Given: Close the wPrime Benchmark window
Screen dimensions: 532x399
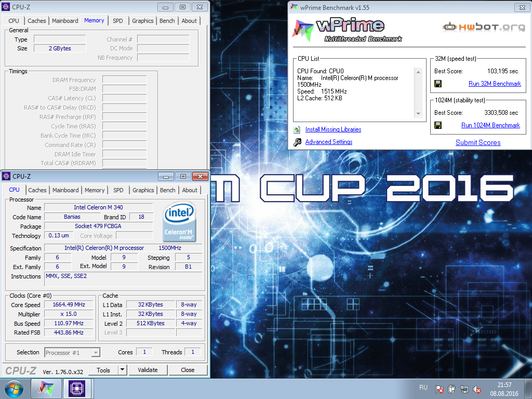Looking at the screenshot, I should click(523, 7).
